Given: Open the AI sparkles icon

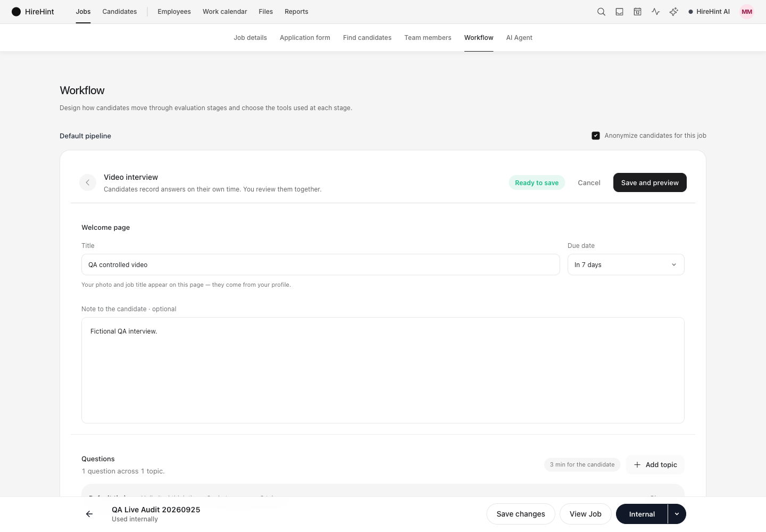Looking at the screenshot, I should coord(673,12).
